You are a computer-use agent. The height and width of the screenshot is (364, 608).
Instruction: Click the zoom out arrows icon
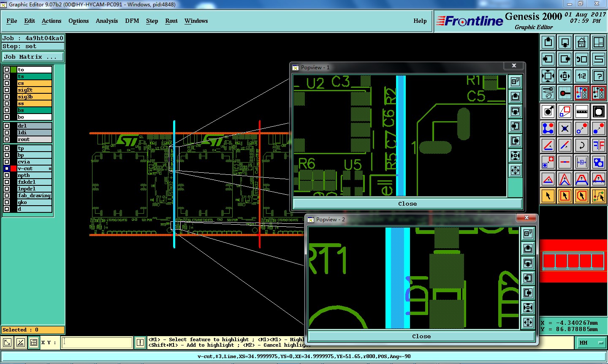click(548, 76)
